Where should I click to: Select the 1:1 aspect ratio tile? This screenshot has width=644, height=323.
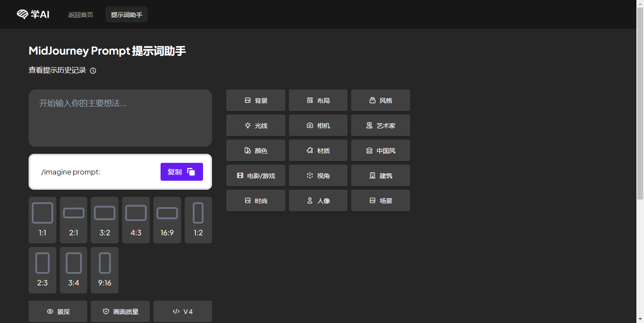click(x=42, y=220)
